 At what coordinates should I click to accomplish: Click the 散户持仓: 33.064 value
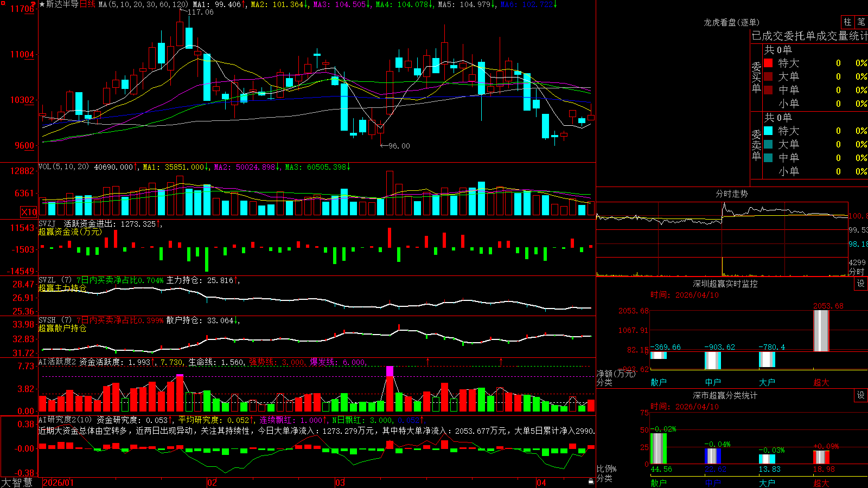[200, 320]
